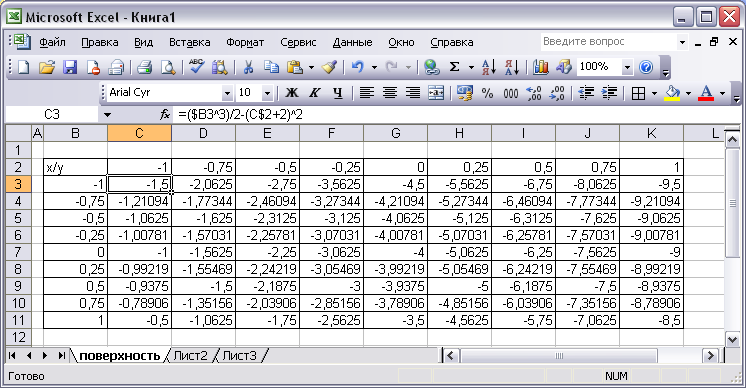Screen dimensions: 746x388
Task: Toggle italic formatting with К button
Action: [x=314, y=93]
